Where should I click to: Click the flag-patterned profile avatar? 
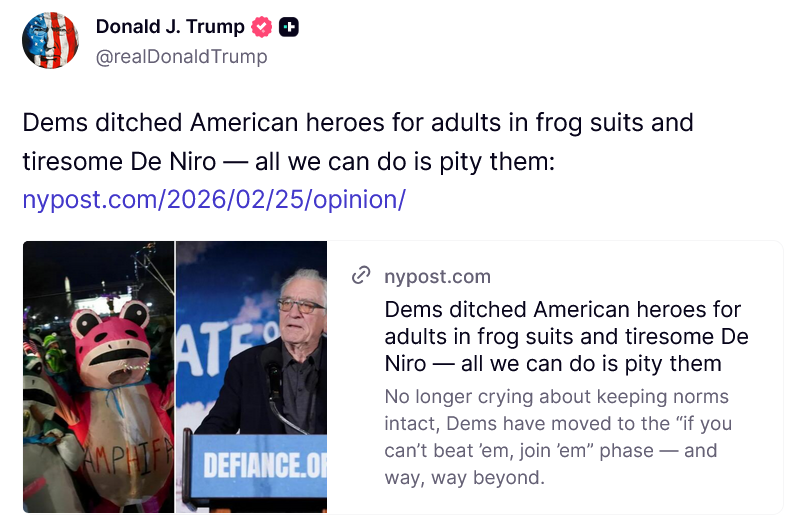click(50, 41)
